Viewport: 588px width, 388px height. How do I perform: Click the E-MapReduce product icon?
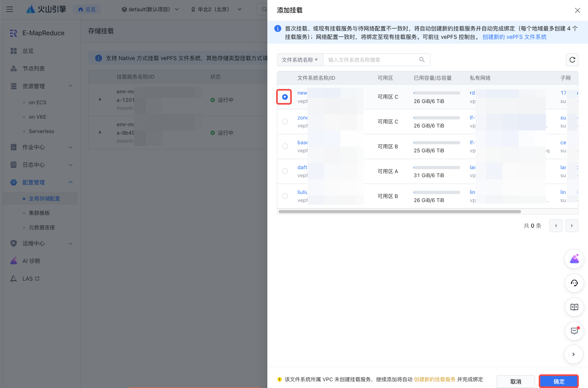[x=14, y=33]
